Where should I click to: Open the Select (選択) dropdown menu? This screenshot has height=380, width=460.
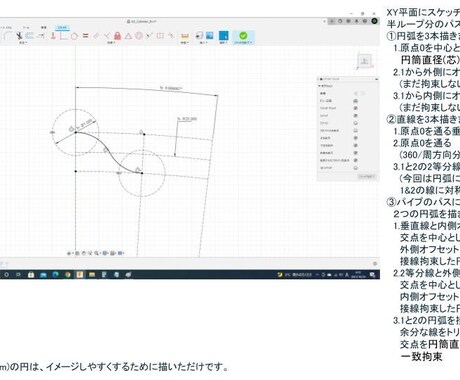224,43
